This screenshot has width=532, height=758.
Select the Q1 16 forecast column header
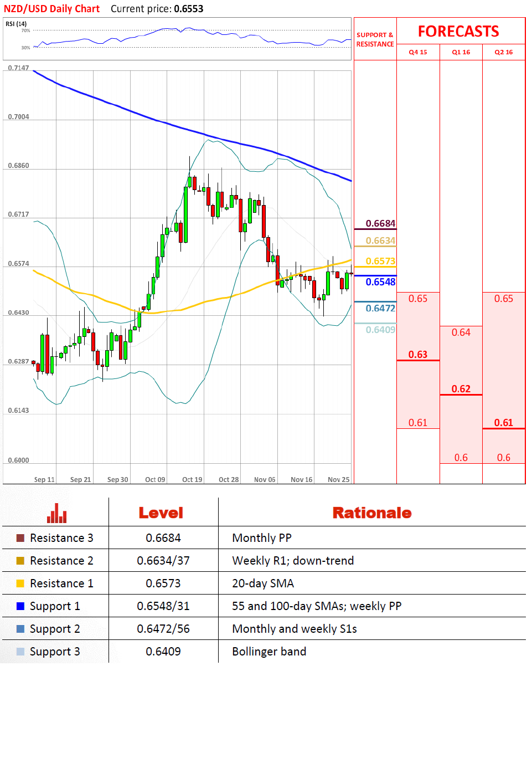coord(461,52)
